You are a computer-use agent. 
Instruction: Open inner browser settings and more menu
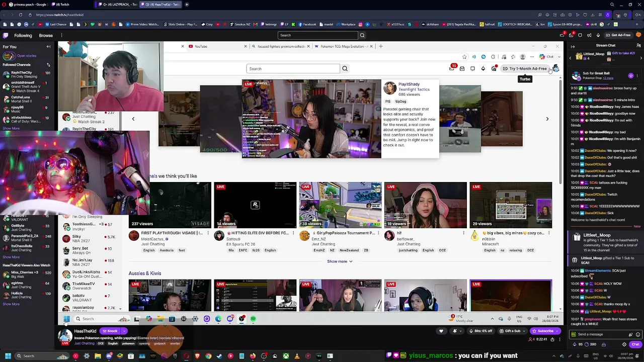tap(532, 57)
